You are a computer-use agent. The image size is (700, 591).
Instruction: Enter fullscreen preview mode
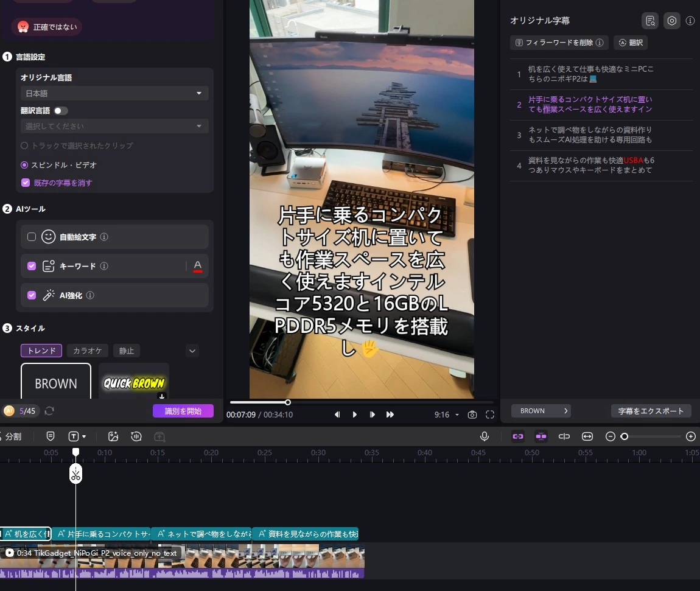pyautogui.click(x=490, y=414)
